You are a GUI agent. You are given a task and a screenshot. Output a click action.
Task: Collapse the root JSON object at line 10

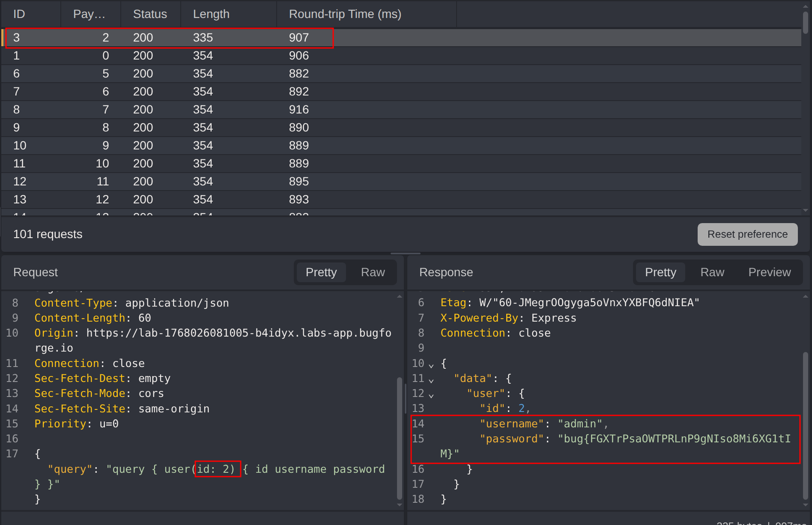coord(431,365)
